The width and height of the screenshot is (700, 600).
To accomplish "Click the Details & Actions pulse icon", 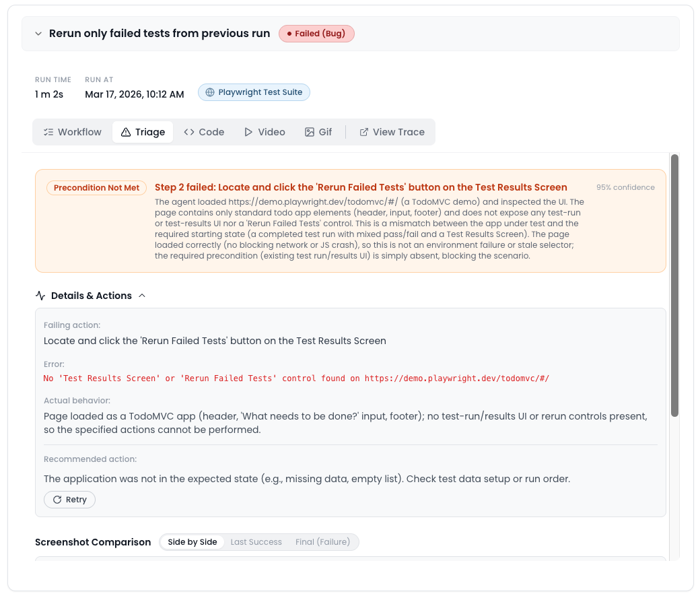I will (40, 296).
